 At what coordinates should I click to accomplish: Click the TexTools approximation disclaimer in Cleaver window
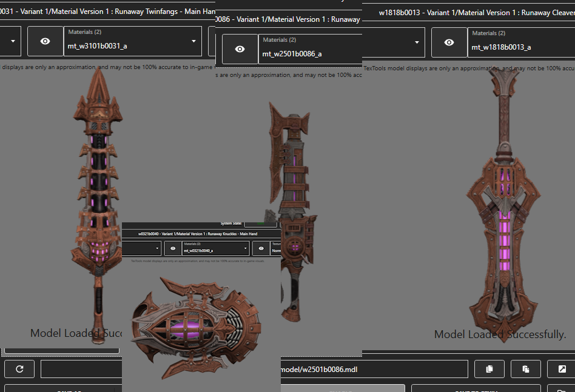click(469, 68)
